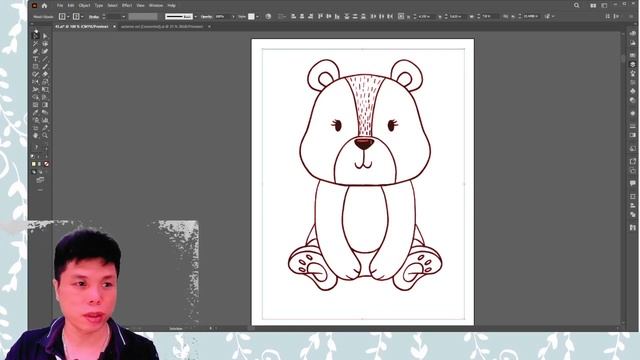The height and width of the screenshot is (360, 640).
Task: Expand the stroke weight dropdown
Action: [124, 17]
